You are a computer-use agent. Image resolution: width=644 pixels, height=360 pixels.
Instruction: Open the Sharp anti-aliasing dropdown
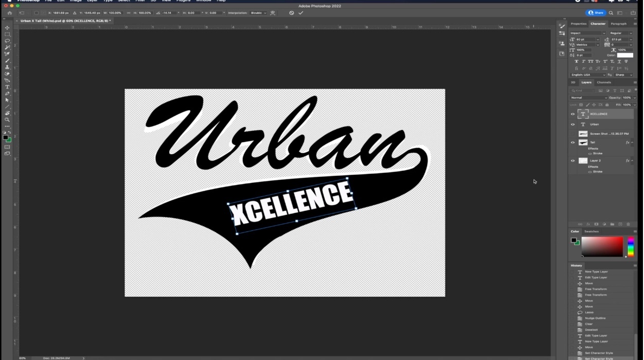point(623,75)
